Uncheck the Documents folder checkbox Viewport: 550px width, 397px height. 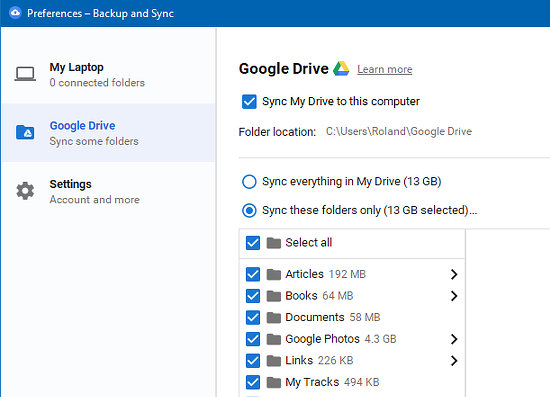click(x=253, y=317)
